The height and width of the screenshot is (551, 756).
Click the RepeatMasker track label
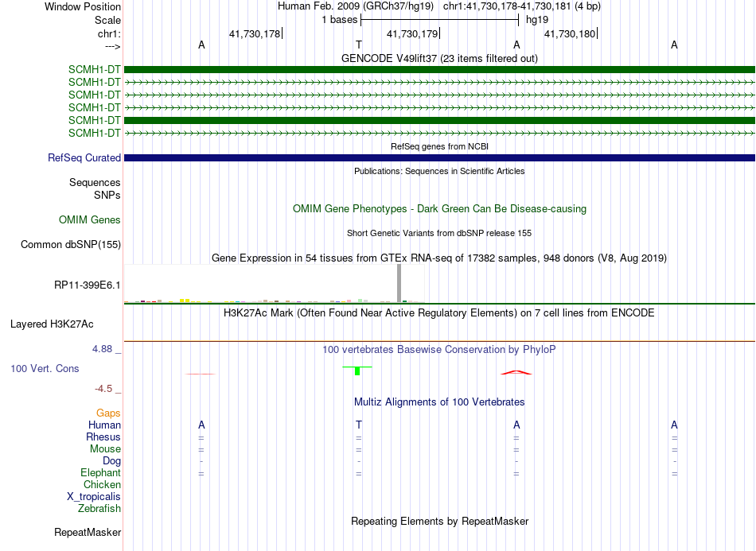(88, 532)
